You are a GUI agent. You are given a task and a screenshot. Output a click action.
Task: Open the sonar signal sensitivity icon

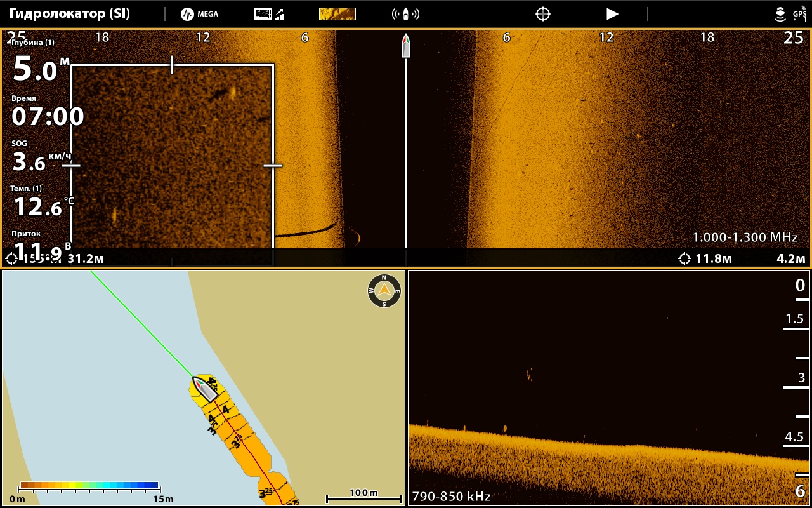269,14
